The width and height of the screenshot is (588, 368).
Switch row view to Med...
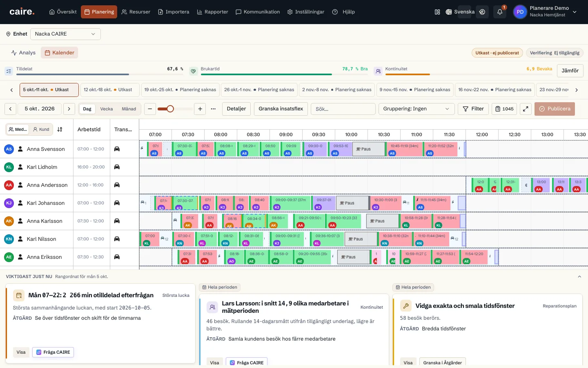tap(18, 130)
